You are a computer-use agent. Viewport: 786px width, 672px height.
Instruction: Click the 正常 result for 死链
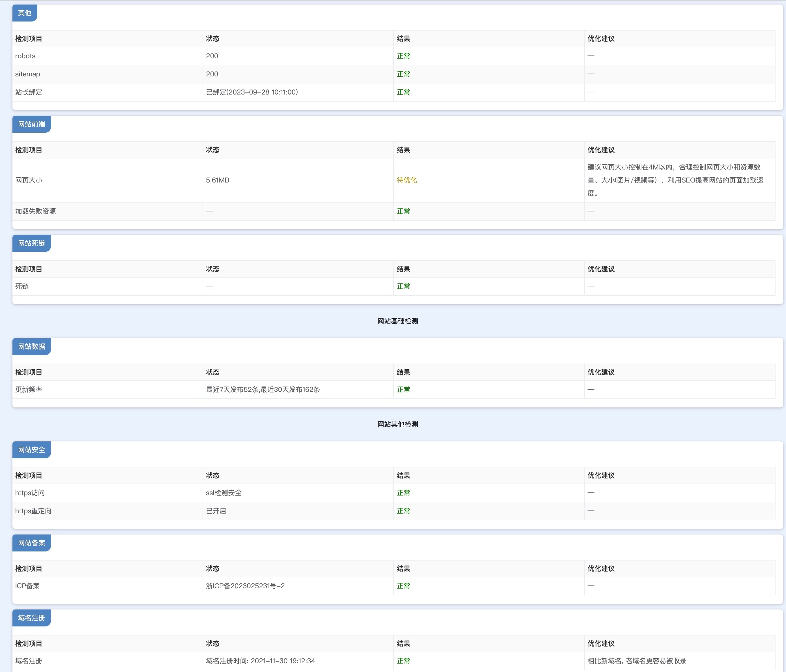tap(404, 286)
